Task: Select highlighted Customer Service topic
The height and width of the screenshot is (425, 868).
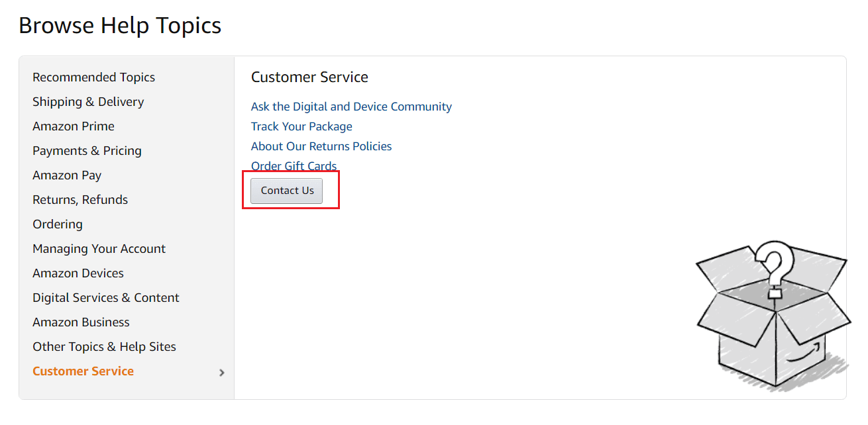Action: tap(83, 371)
